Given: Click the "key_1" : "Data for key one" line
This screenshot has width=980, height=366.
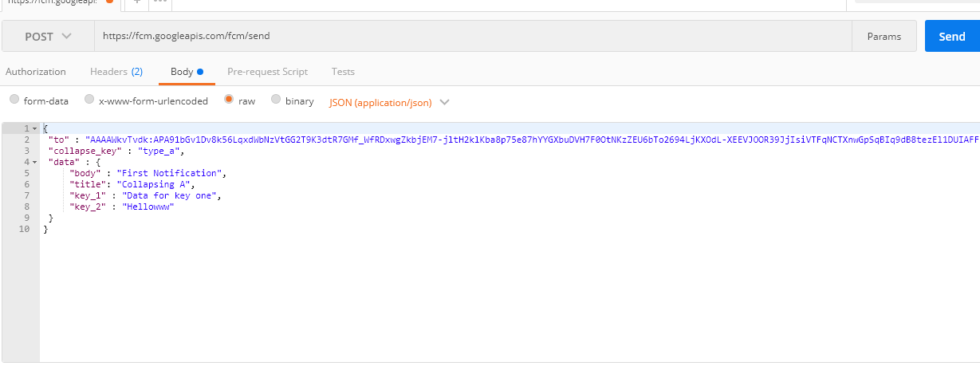Looking at the screenshot, I should [x=146, y=195].
